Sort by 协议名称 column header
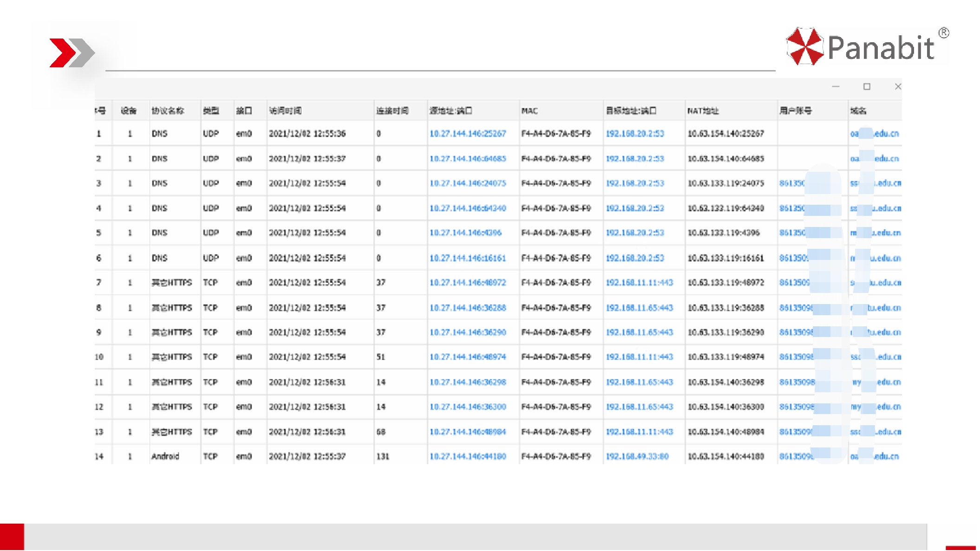The image size is (980, 551). coord(168,111)
